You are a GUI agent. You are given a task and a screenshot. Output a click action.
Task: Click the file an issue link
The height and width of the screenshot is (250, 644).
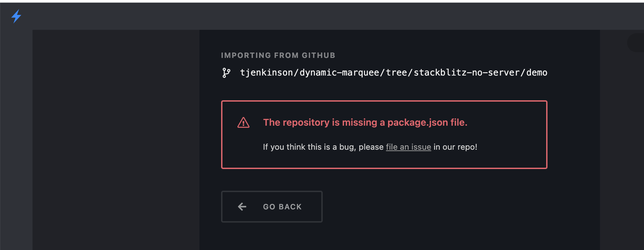tap(408, 147)
